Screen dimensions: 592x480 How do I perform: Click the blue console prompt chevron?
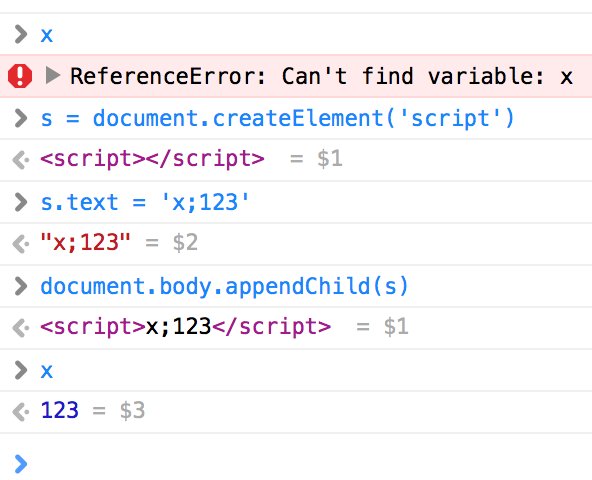21,464
